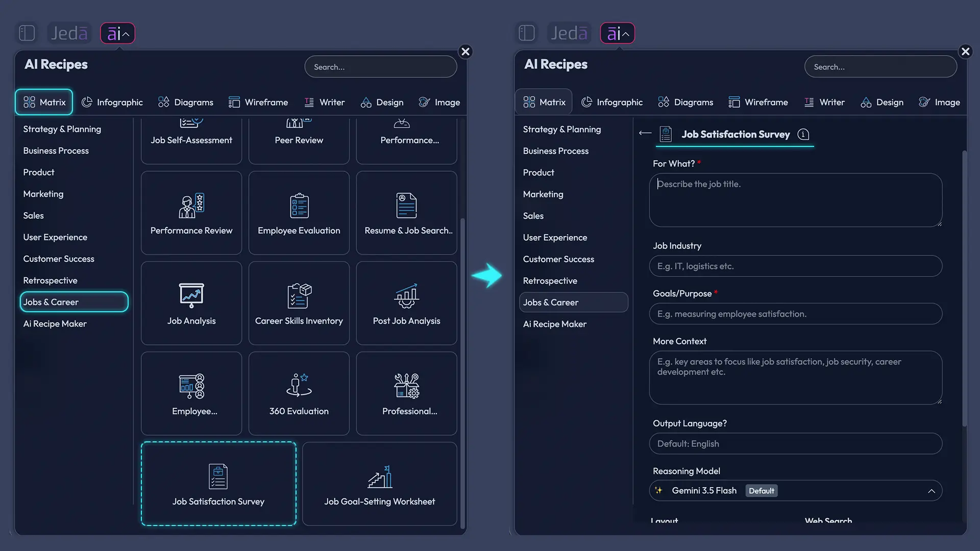Open the Professional... recipe card

coord(406,393)
